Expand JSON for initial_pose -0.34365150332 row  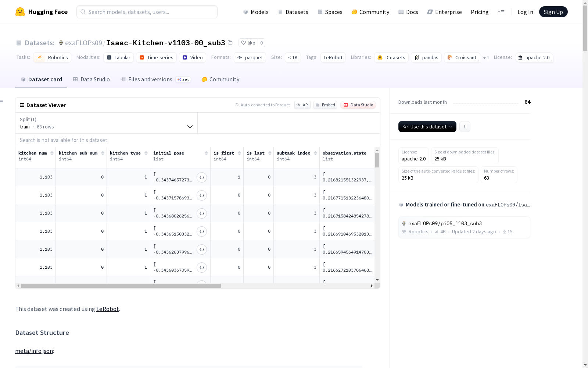(202, 231)
